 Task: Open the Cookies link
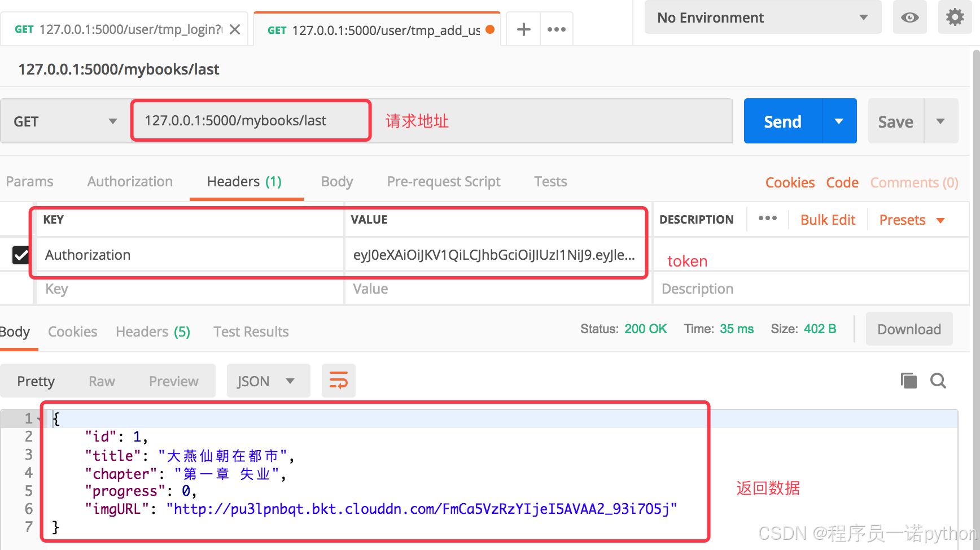[790, 183]
